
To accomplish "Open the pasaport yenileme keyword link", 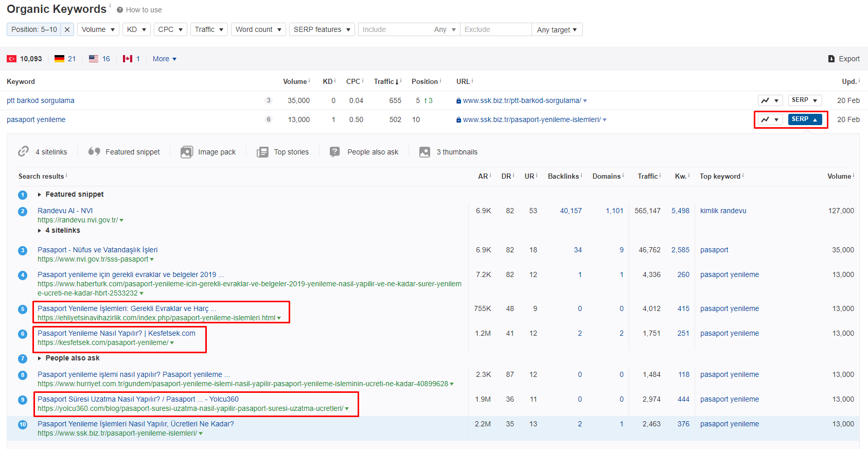I will coord(36,119).
